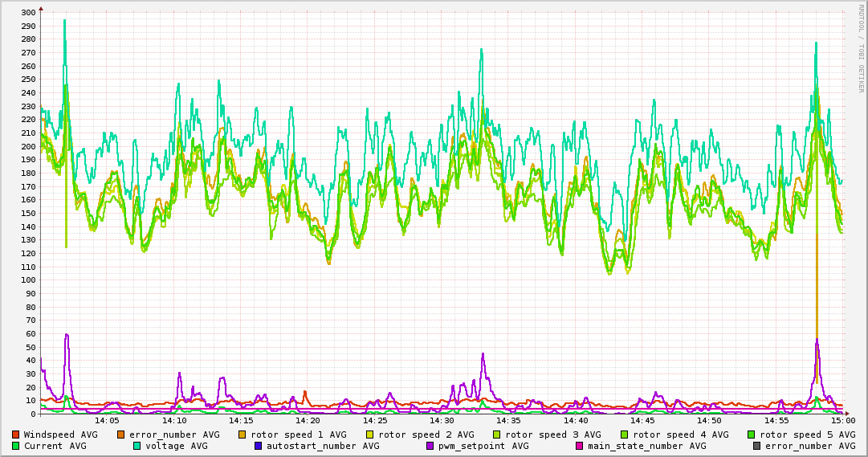
Task: Select the 'rotor speed 3 AVG' label
Action: point(553,435)
